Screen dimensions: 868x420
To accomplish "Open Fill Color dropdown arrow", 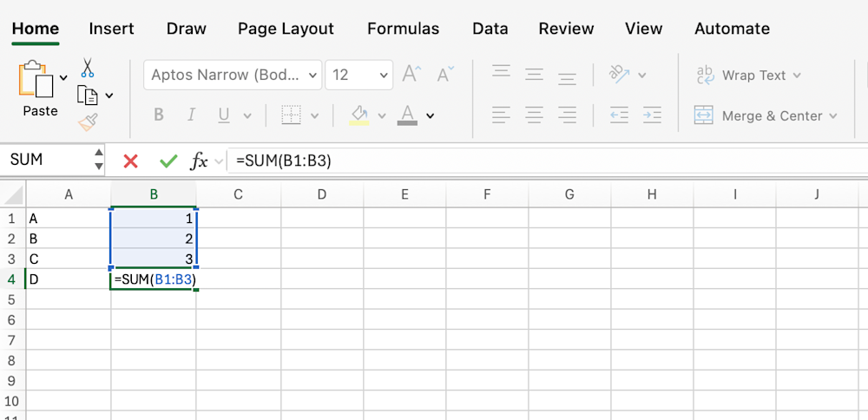I will pyautogui.click(x=382, y=115).
